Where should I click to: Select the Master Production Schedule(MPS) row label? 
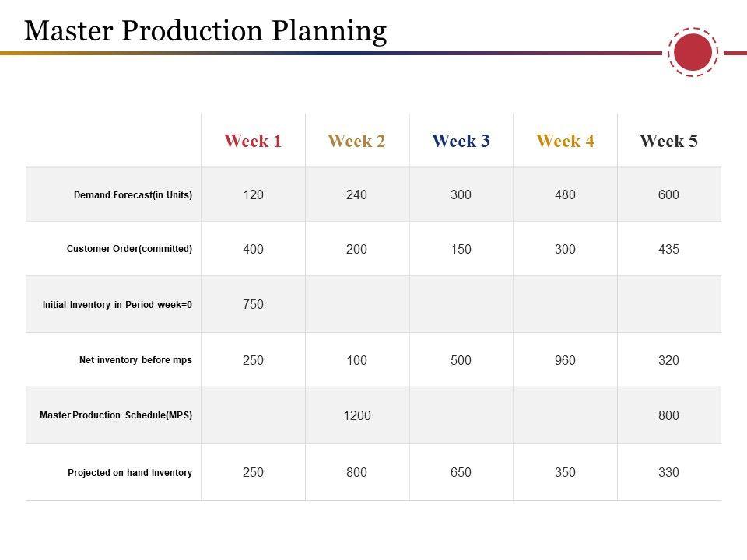[116, 415]
